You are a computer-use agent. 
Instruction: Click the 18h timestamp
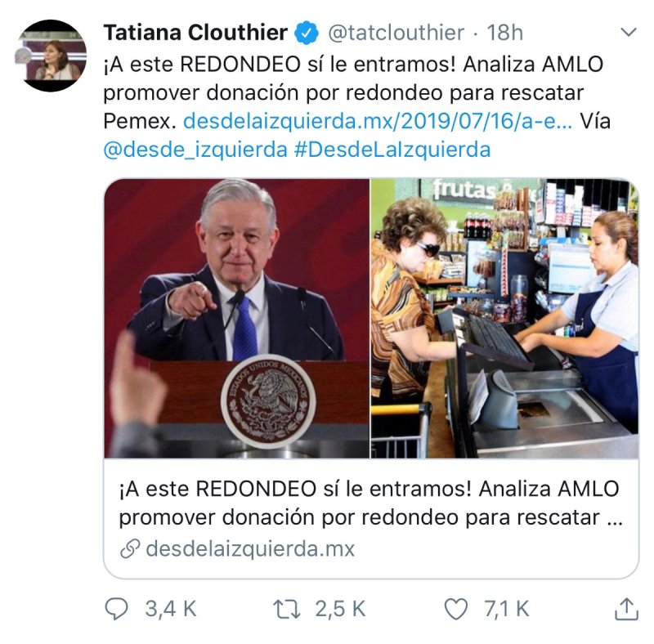click(505, 33)
